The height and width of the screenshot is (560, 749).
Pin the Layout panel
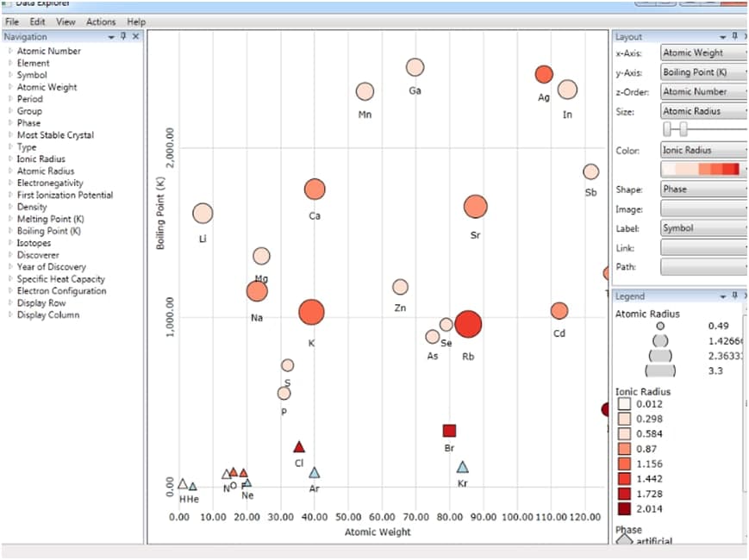tap(734, 36)
